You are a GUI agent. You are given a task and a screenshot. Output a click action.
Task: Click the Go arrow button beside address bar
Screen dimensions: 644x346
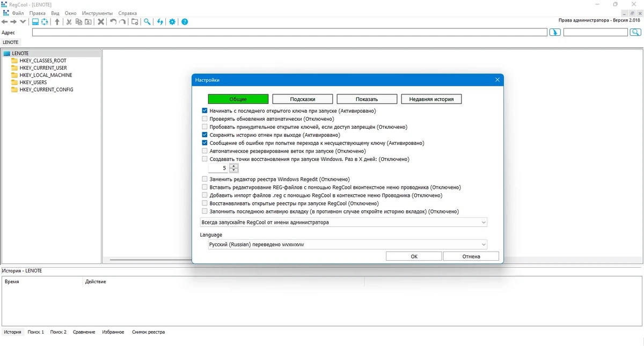tap(555, 33)
